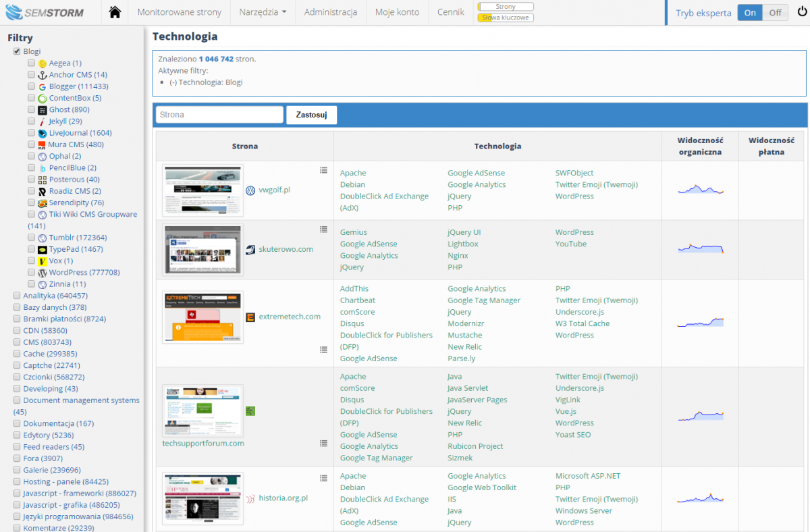Click the Blogger icon in filters

coord(43,86)
